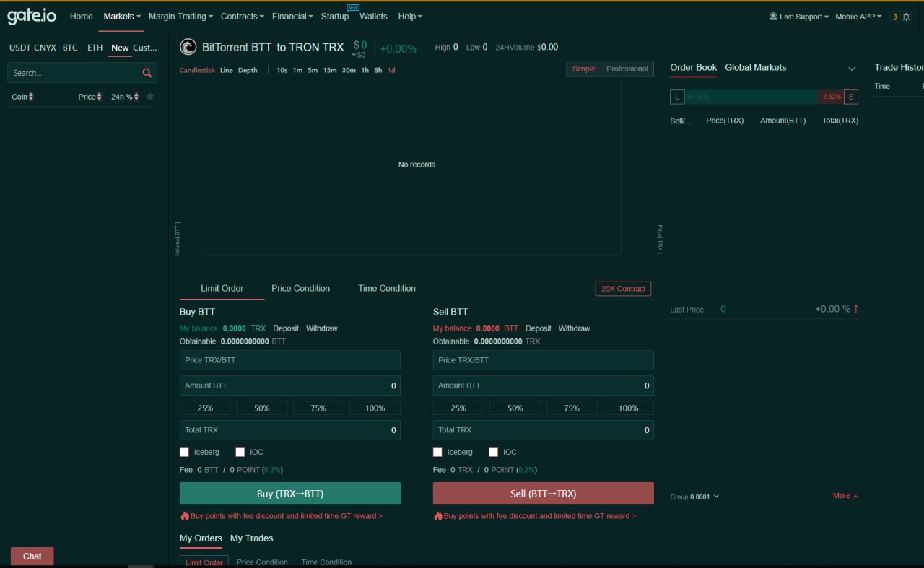This screenshot has height=568, width=924.
Task: Open the Startup menu item
Action: click(335, 16)
